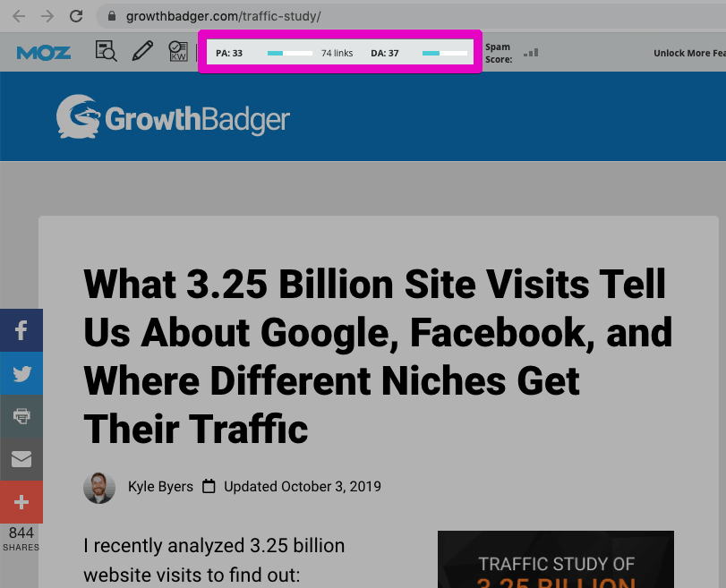Open MozBar page analysis magnifier icon
This screenshot has height=588, width=726.
point(106,51)
